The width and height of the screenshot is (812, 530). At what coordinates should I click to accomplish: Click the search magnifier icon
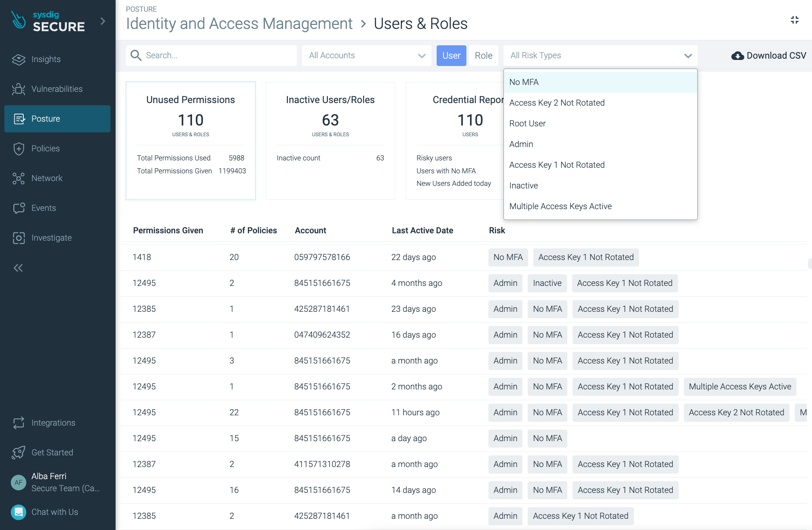(136, 55)
